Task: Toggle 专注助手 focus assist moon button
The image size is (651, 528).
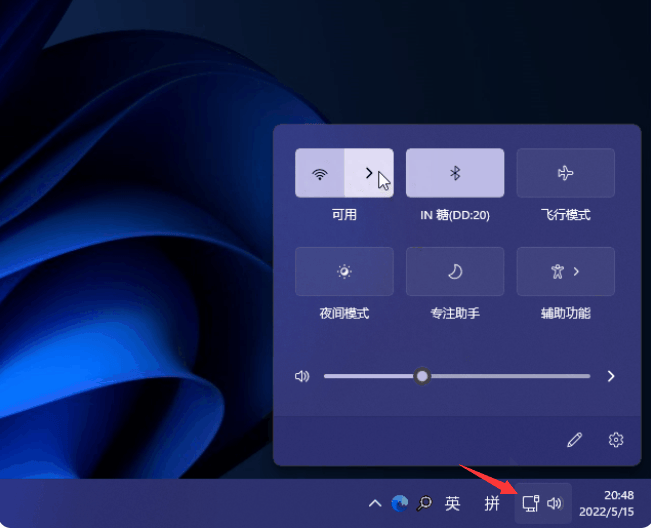Action: pos(455,271)
